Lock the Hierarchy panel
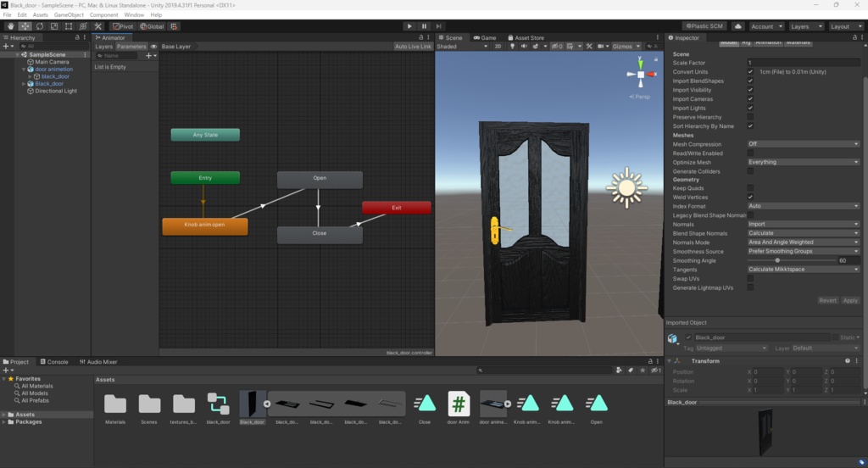 tap(77, 37)
